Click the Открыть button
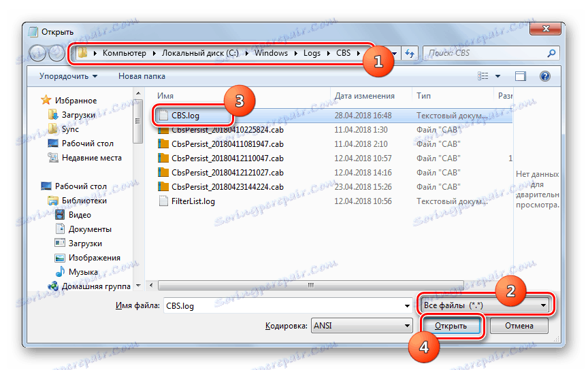The width and height of the screenshot is (588, 370). 451,326
